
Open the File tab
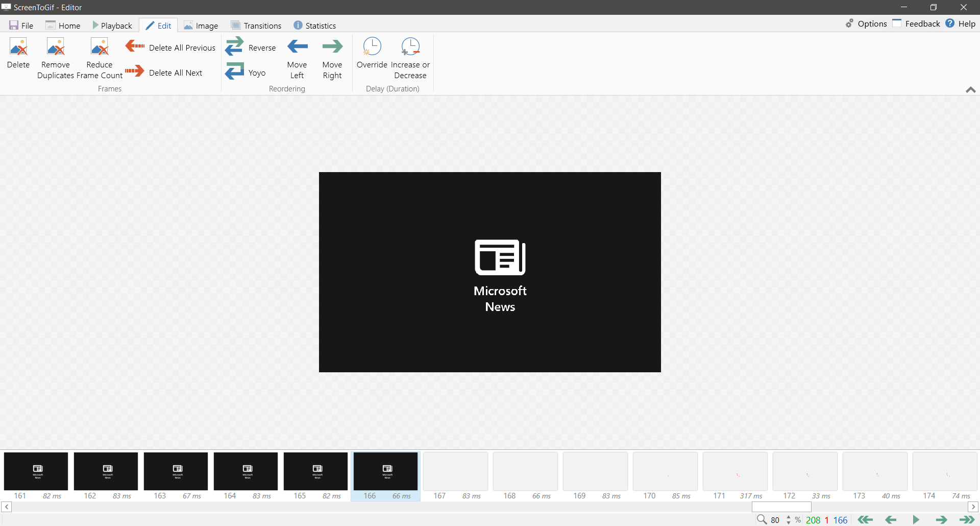(x=21, y=26)
